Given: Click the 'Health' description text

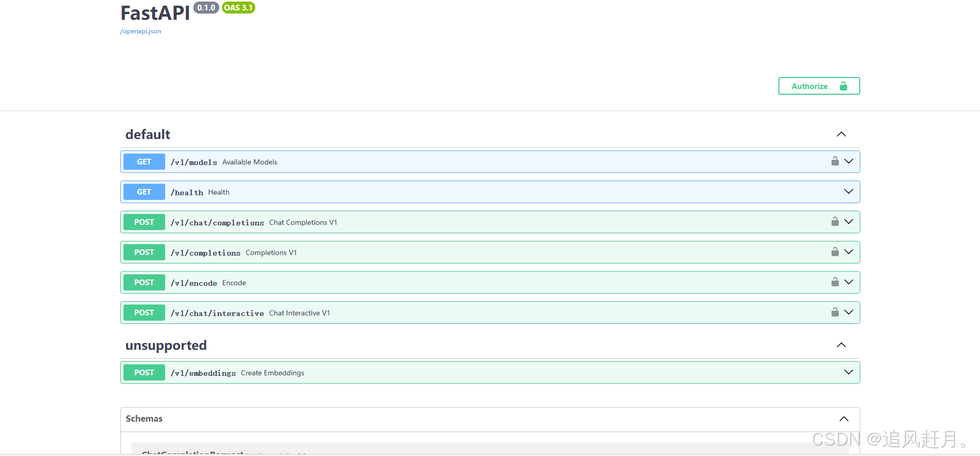Looking at the screenshot, I should pyautogui.click(x=219, y=192).
